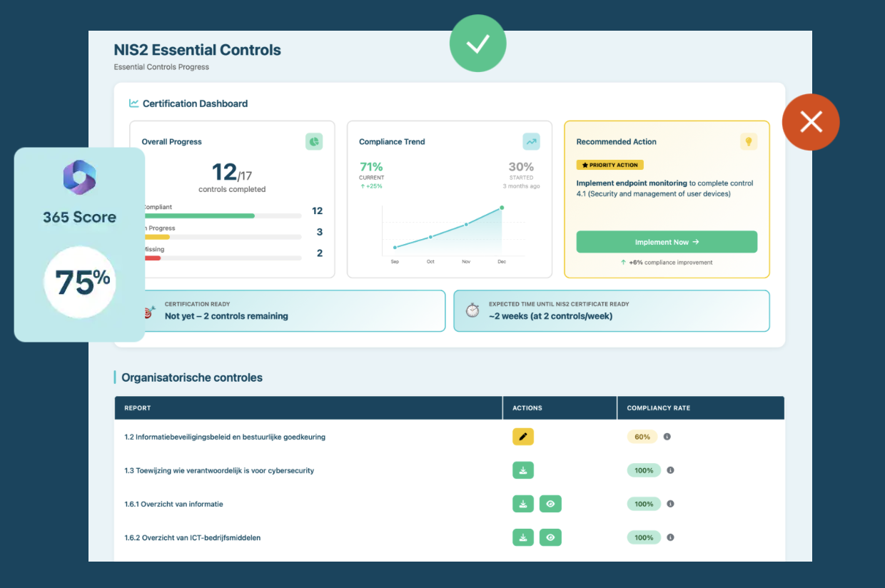Screen dimensions: 885x588
Task: Download report 1.3 via its download icon
Action: (522, 470)
